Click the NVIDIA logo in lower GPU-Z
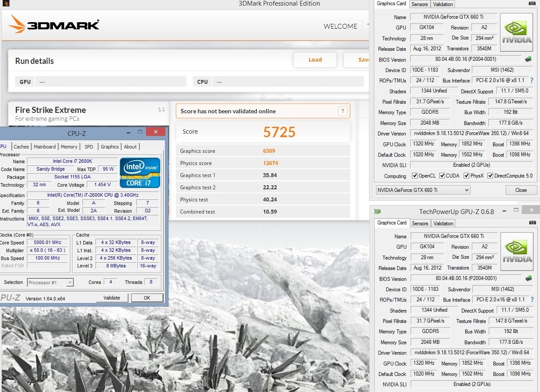This screenshot has width=540, height=392. point(517,252)
